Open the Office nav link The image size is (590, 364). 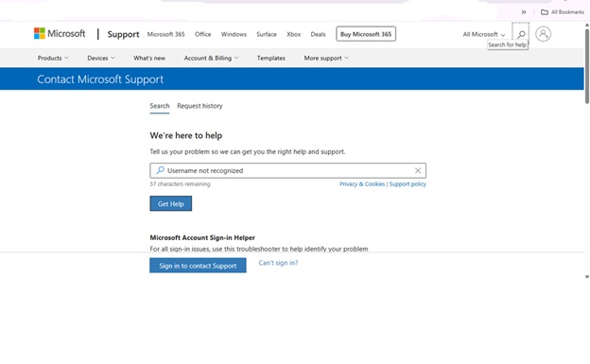point(202,34)
